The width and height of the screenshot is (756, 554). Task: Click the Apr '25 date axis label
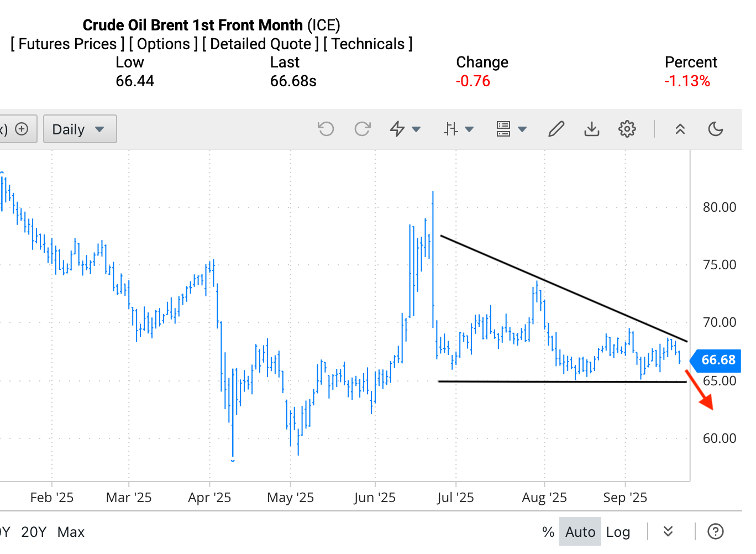(209, 498)
